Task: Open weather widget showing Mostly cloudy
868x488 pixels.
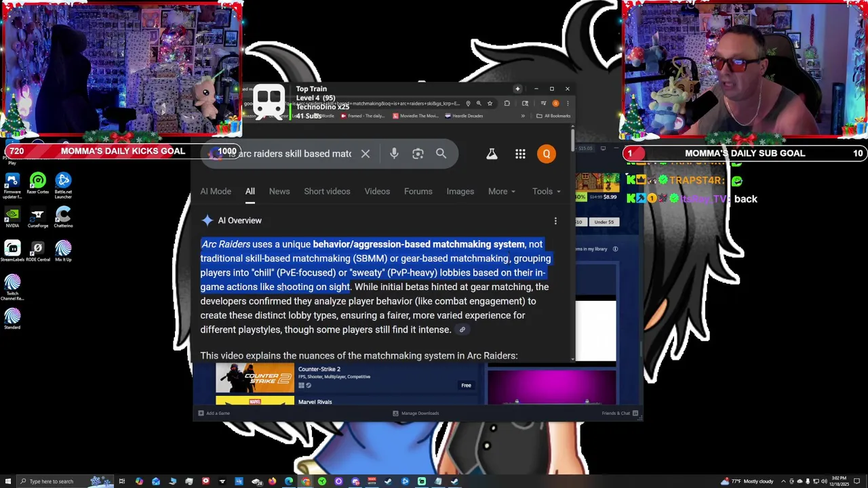Action: coord(748,481)
